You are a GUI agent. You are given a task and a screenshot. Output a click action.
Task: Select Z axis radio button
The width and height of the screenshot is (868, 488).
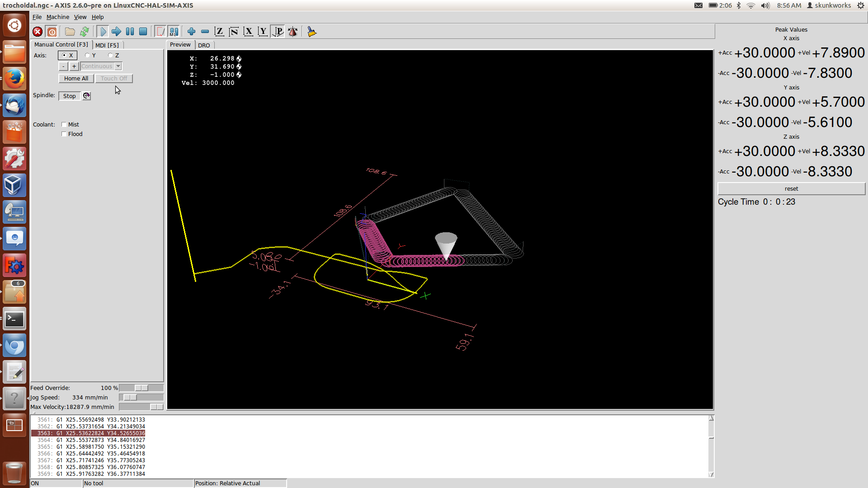[113, 55]
